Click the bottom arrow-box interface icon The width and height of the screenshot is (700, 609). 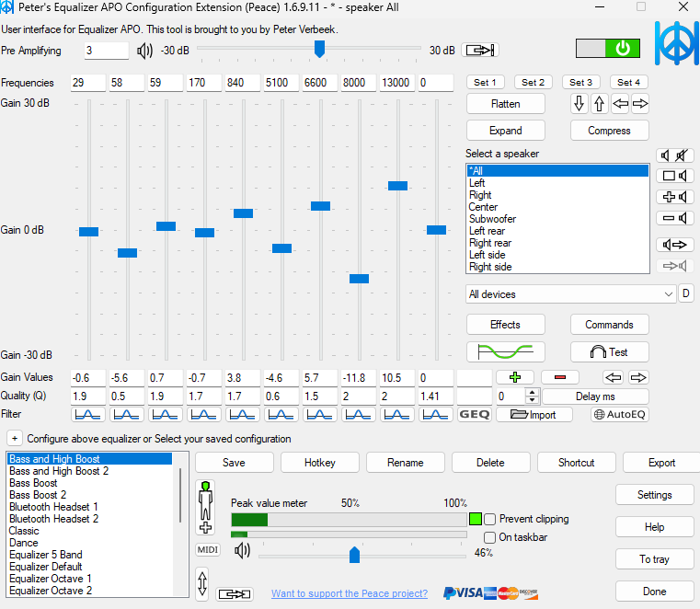pyautogui.click(x=235, y=593)
